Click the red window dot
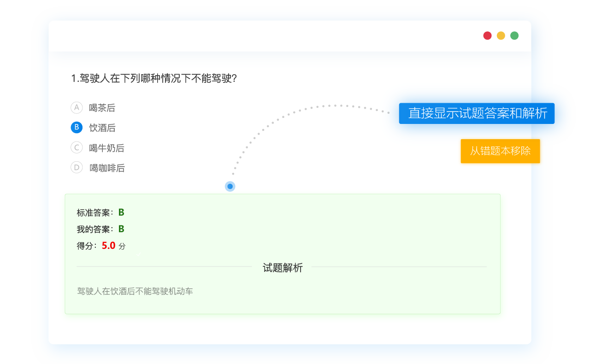Screen dimensions: 590x364 487,36
